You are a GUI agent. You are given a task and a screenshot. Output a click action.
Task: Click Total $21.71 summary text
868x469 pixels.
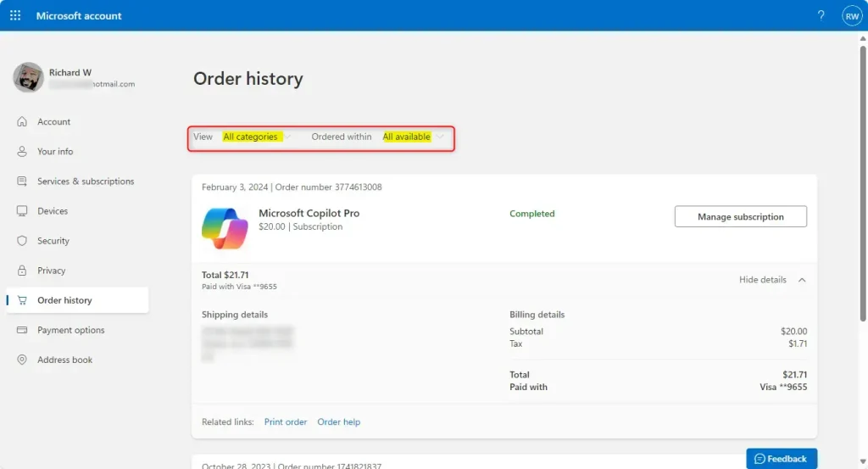(225, 275)
